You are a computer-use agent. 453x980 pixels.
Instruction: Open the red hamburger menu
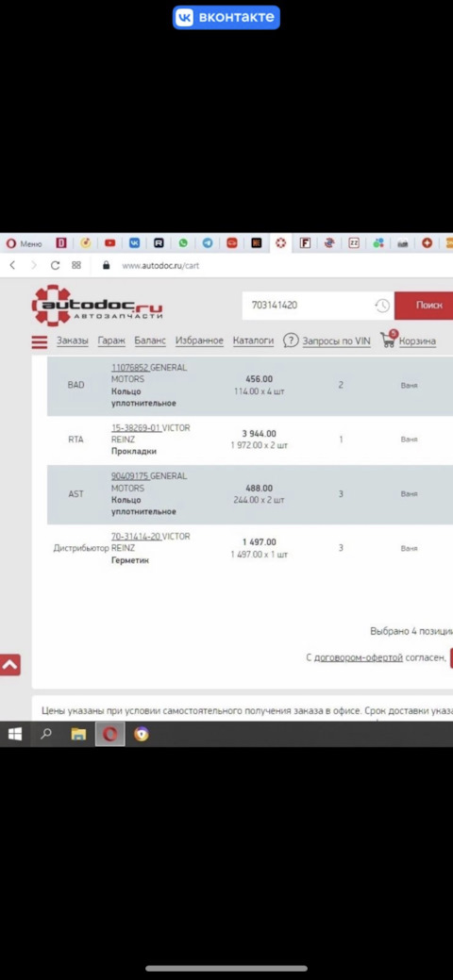tap(40, 341)
